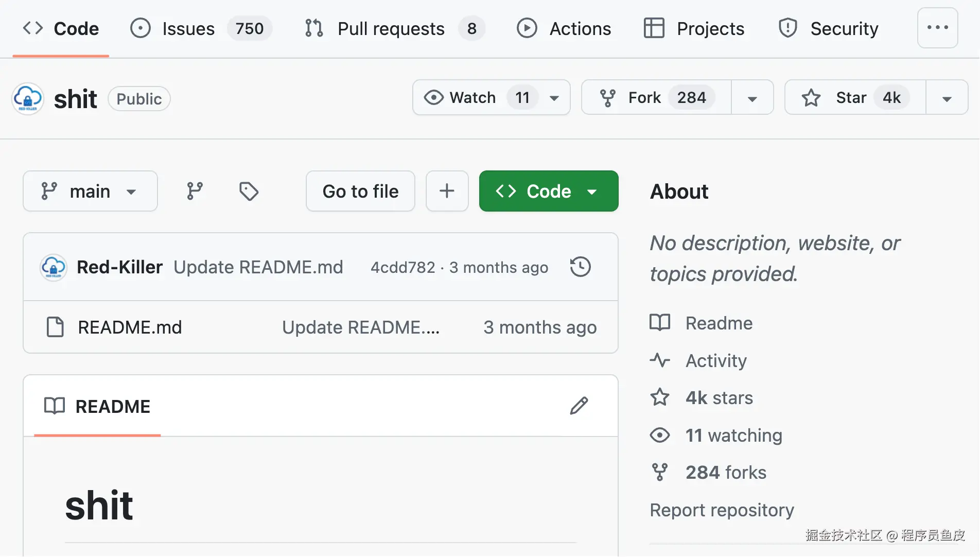This screenshot has width=980, height=557.
Task: Click the Red-Killer avatar in commit row
Action: tap(54, 267)
